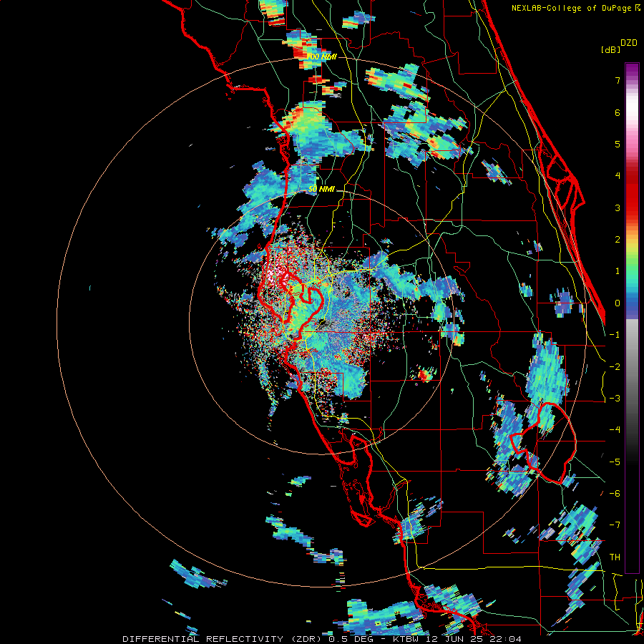Select the "-4" value on the dB scale
This screenshot has width=644, height=644.
(615, 430)
